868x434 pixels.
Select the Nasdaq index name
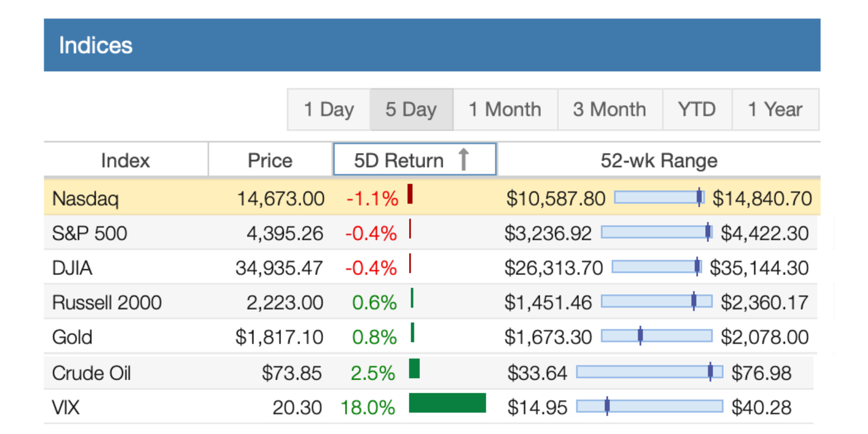pos(85,199)
